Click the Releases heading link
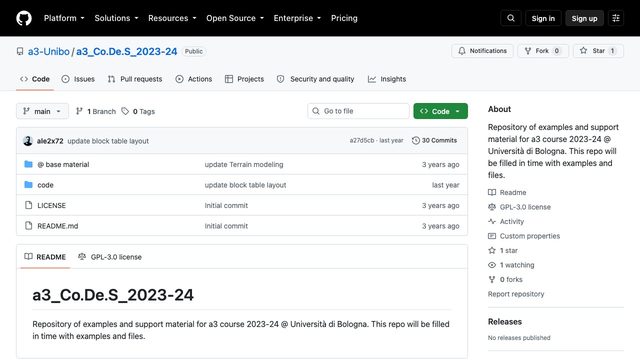640x360 pixels. (x=504, y=322)
